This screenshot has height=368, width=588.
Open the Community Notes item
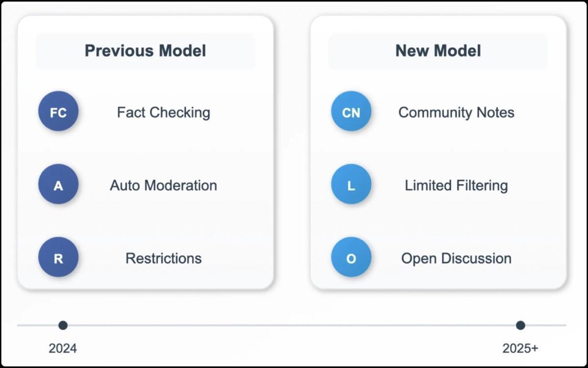(456, 113)
